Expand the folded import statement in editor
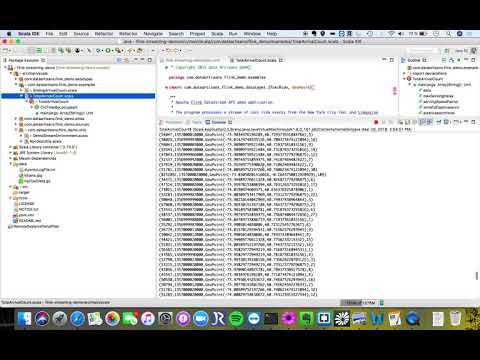 [166, 87]
